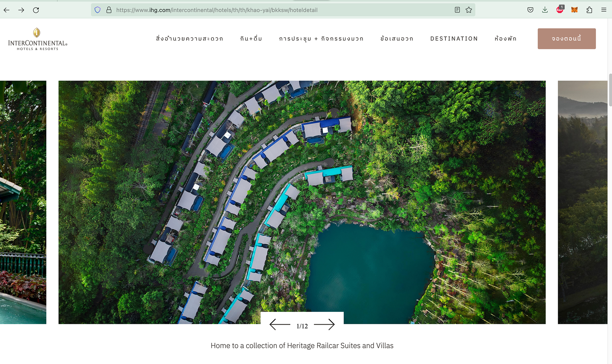Image resolution: width=612 pixels, height=364 pixels.
Task: Click the จองตอนนี้ booking button
Action: pos(567,39)
